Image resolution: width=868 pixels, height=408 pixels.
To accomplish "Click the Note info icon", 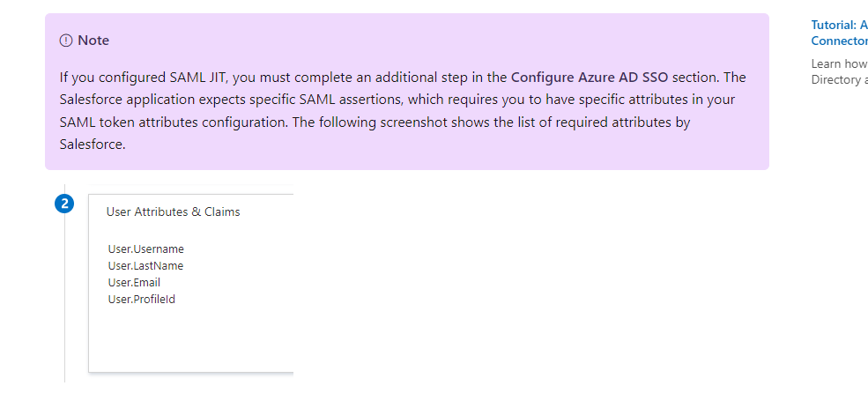I will click(66, 41).
